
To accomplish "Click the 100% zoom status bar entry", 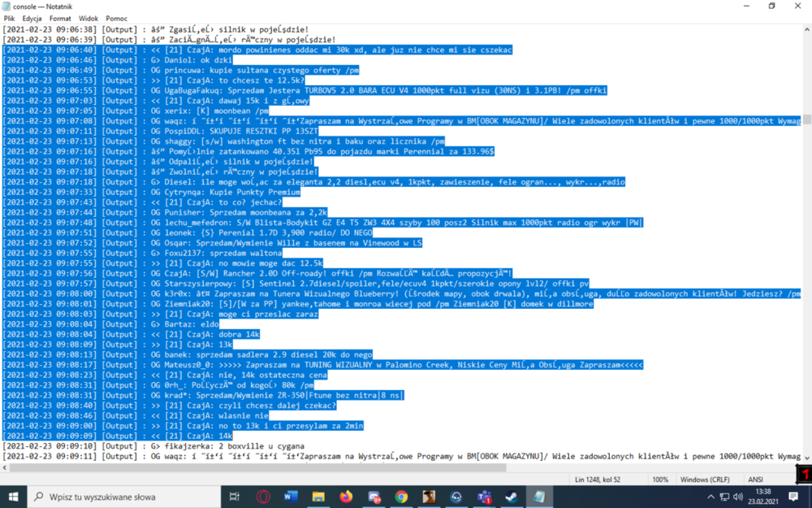I will [659, 480].
